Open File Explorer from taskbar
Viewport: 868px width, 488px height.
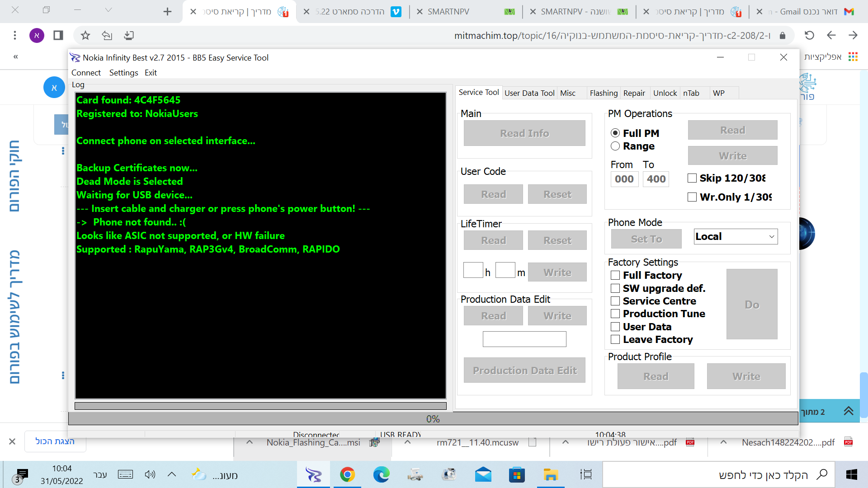[551, 475]
